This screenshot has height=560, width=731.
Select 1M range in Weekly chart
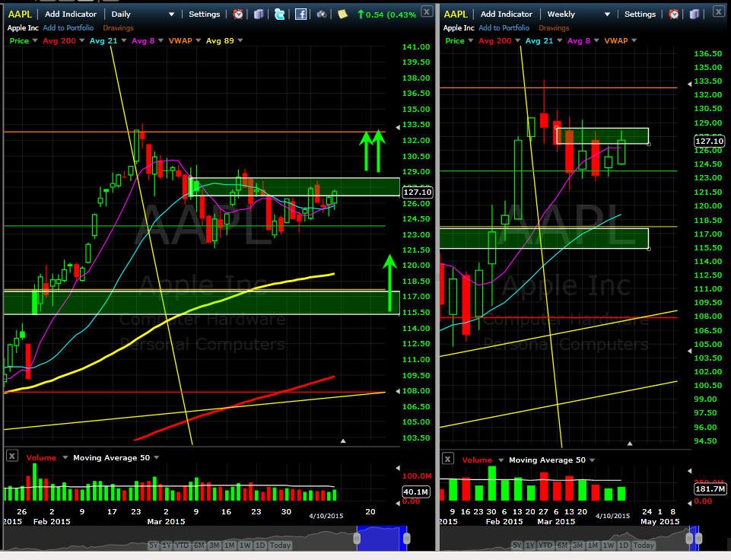593,545
